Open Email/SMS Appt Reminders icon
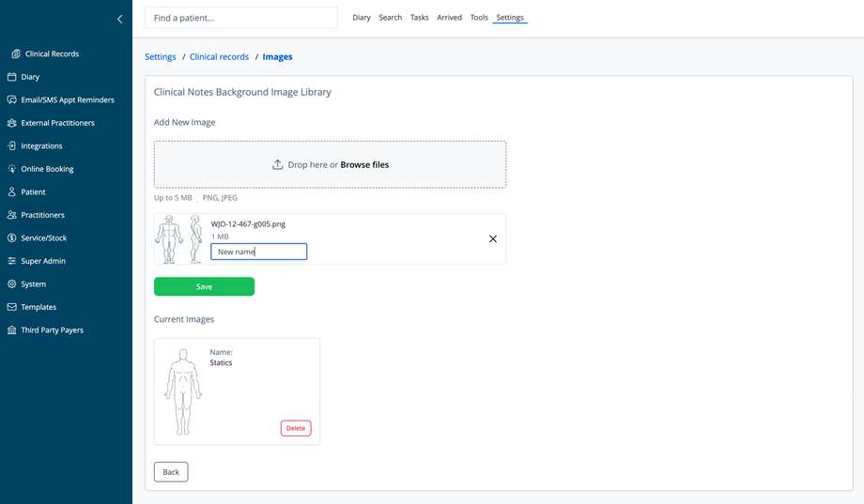The image size is (864, 504). coord(12,99)
